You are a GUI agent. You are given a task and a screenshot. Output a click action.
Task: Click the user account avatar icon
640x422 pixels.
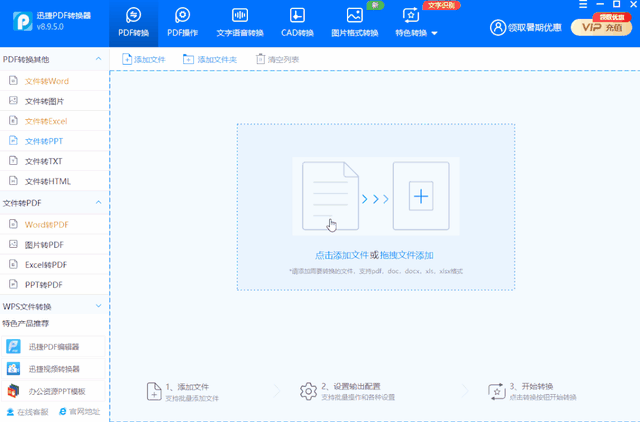point(498,27)
